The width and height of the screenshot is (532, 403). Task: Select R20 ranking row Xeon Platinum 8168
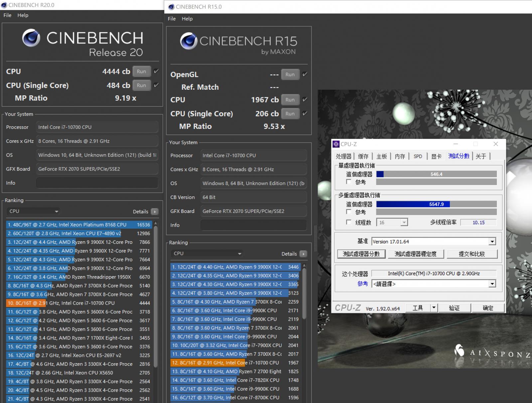(79, 225)
